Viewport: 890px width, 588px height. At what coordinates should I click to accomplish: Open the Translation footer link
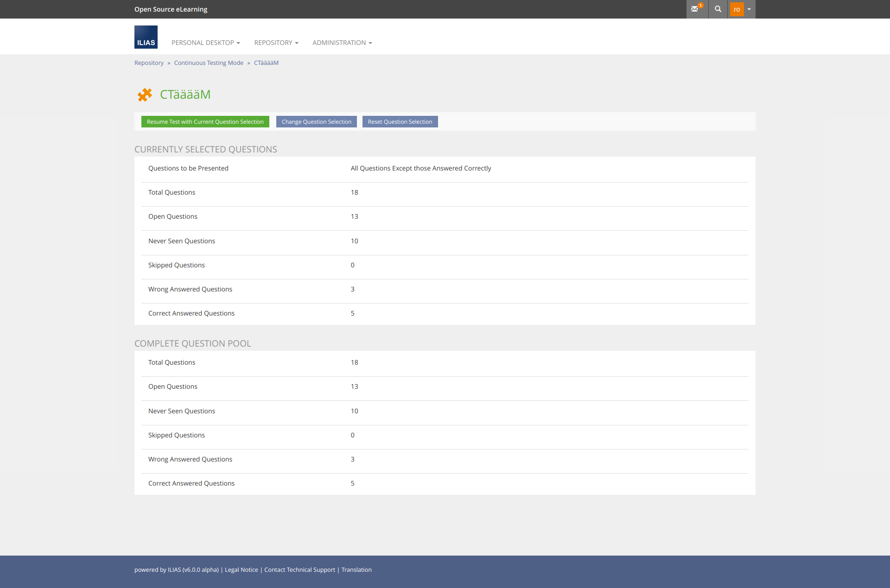356,570
